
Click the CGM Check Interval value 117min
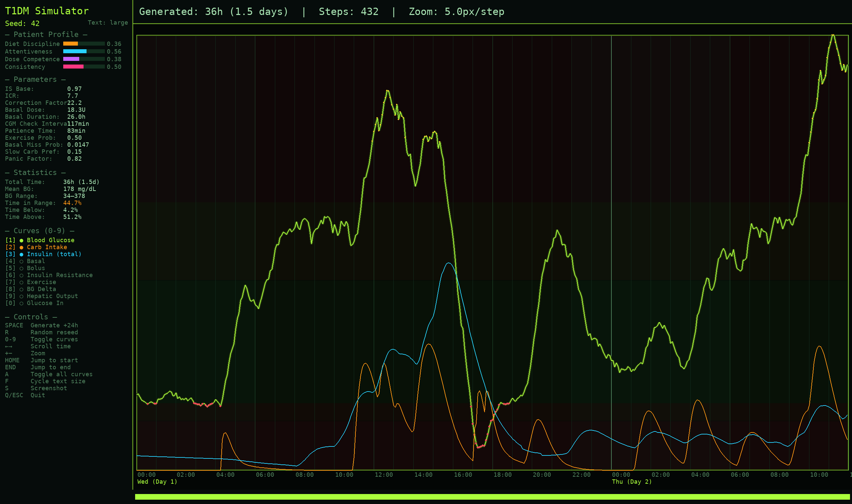tap(78, 124)
